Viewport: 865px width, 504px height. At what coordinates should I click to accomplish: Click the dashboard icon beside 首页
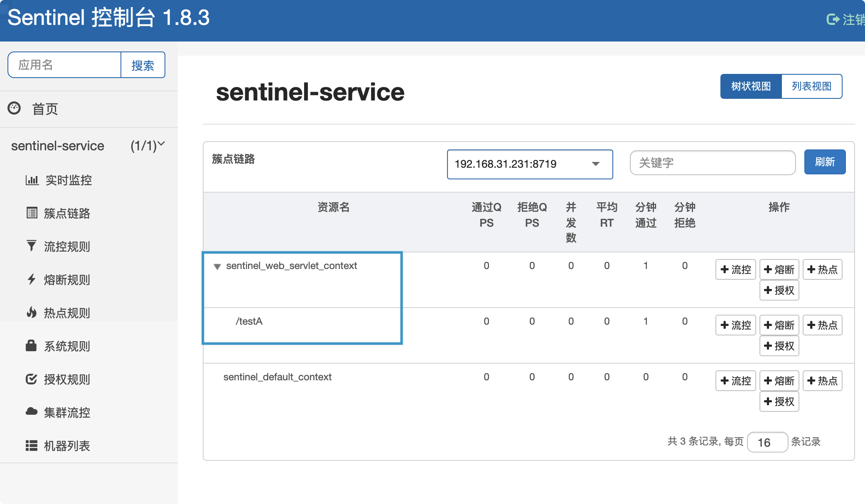click(14, 108)
